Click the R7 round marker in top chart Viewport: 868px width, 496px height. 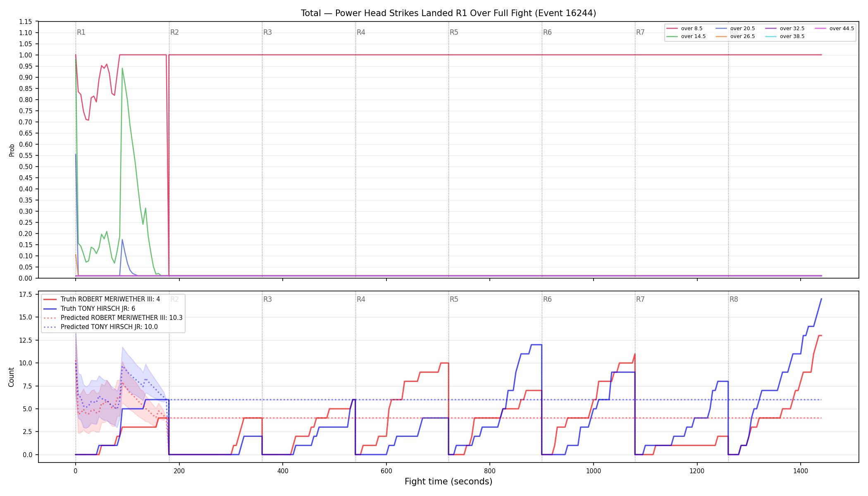coord(640,32)
